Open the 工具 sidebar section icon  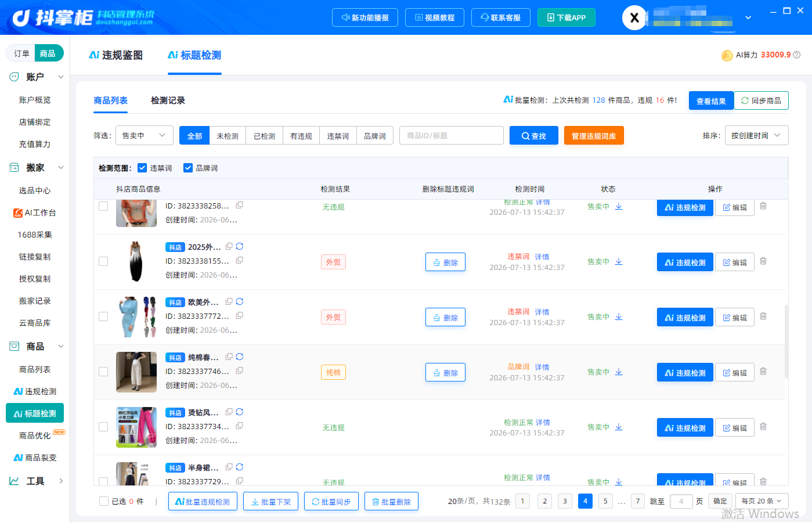point(14,481)
